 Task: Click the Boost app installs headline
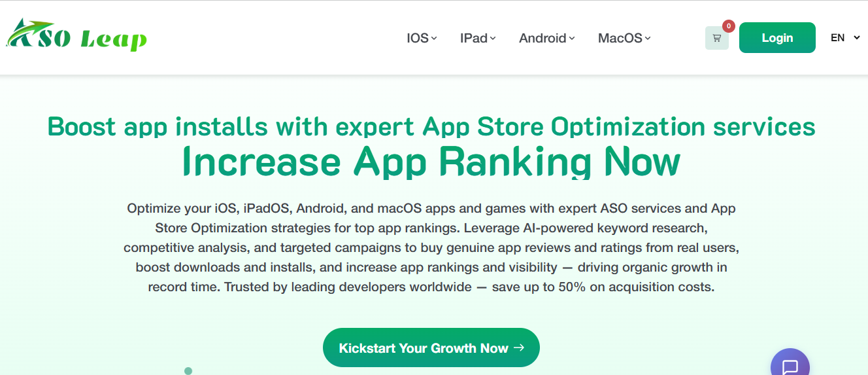[431, 126]
